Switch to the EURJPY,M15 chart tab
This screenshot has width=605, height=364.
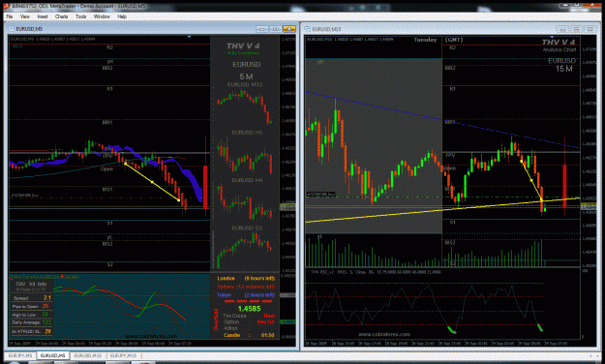(124, 355)
